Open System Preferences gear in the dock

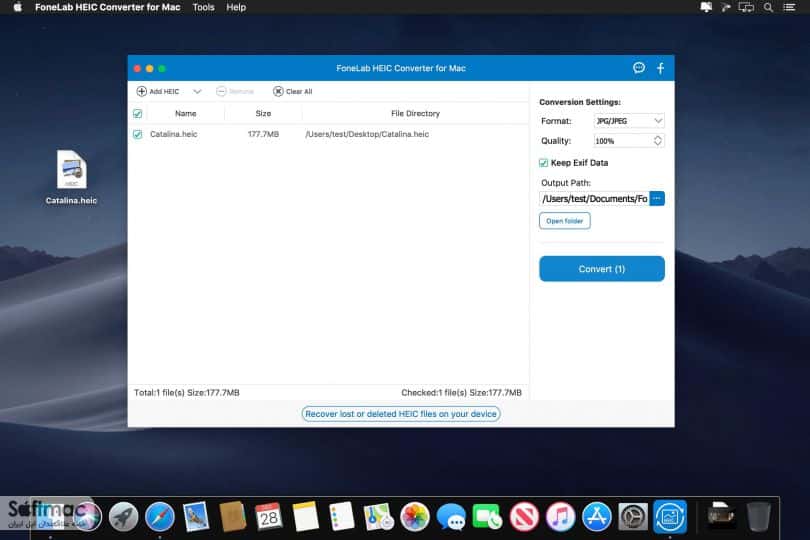[633, 517]
